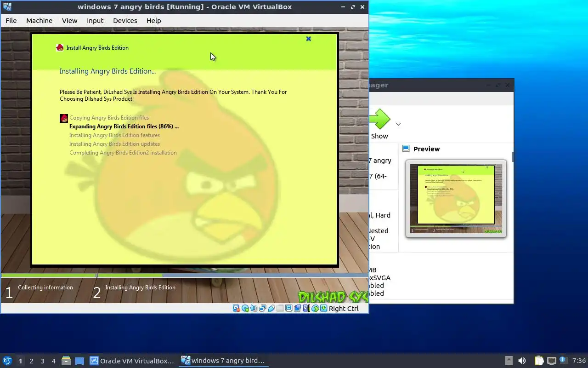Switch to workspace 2
This screenshot has width=588, height=368.
(31, 361)
